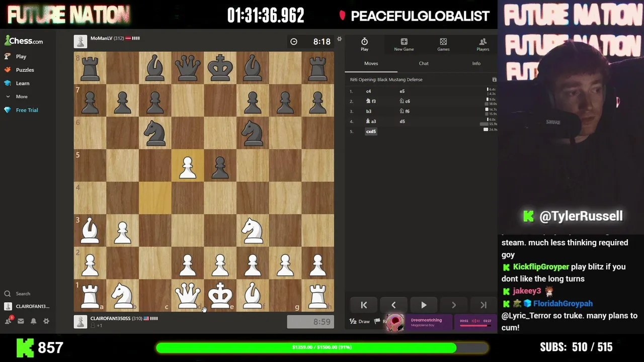Open friends icon with notification badge

pos(9,321)
